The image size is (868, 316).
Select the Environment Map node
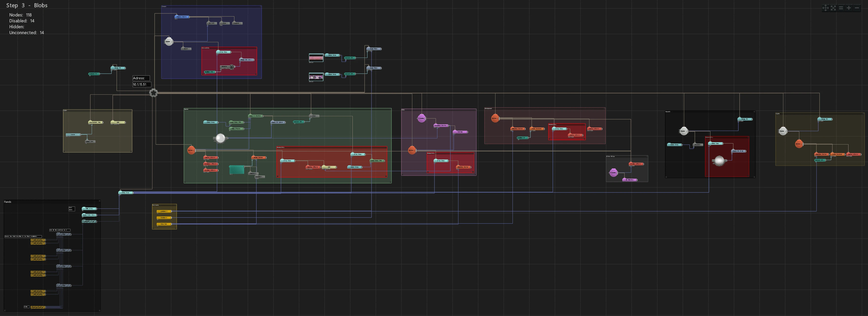tap(96, 122)
